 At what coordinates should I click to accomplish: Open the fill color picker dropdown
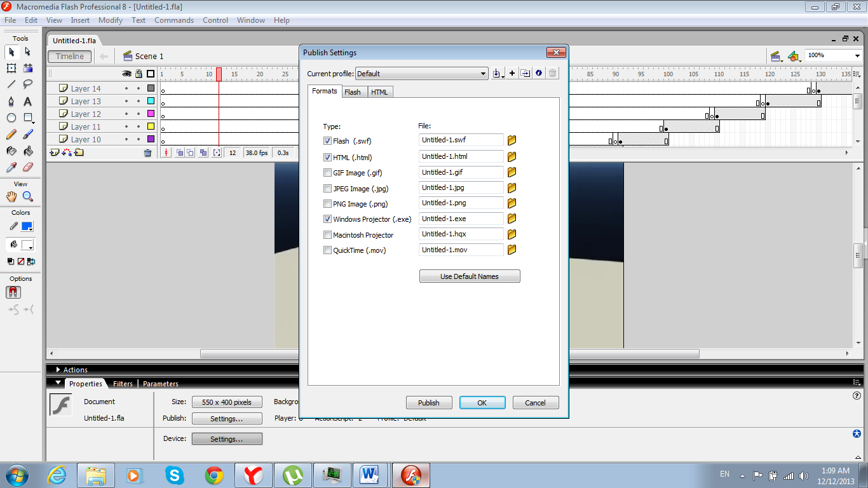27,245
